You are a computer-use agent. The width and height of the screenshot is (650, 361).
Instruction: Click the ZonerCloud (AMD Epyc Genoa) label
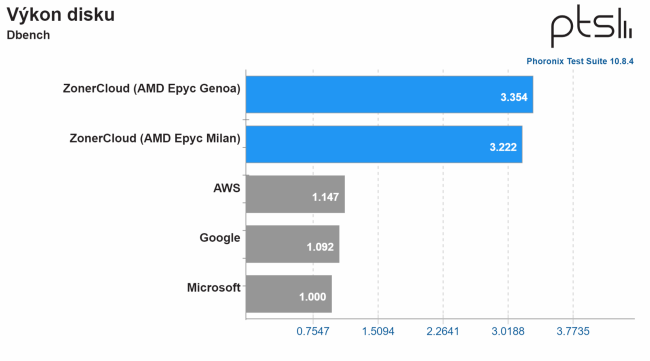coord(152,89)
